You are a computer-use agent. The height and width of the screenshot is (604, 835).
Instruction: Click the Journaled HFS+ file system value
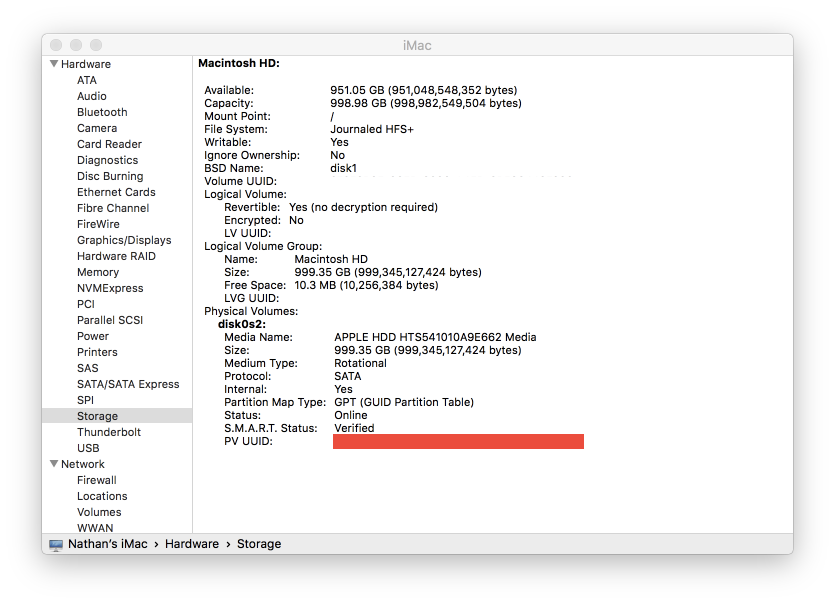pos(372,129)
